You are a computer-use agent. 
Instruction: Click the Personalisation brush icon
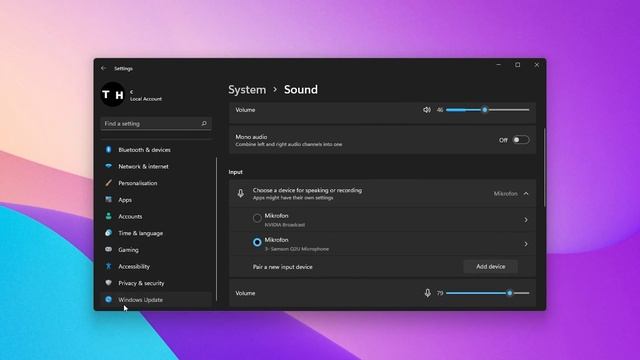(x=109, y=183)
